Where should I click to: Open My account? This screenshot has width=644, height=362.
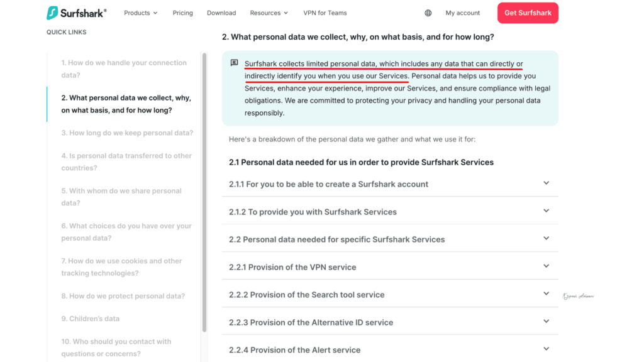click(x=462, y=12)
